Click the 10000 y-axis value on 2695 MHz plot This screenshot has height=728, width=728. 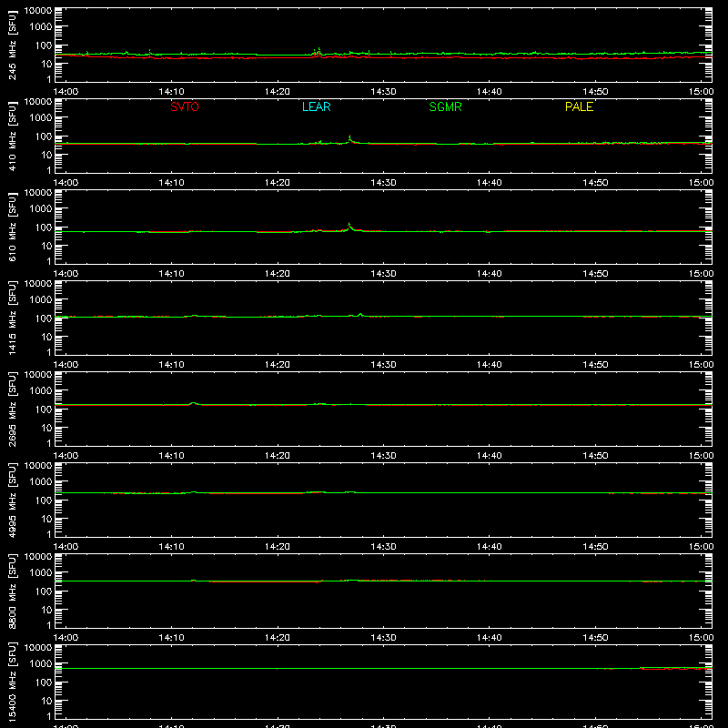38,375
